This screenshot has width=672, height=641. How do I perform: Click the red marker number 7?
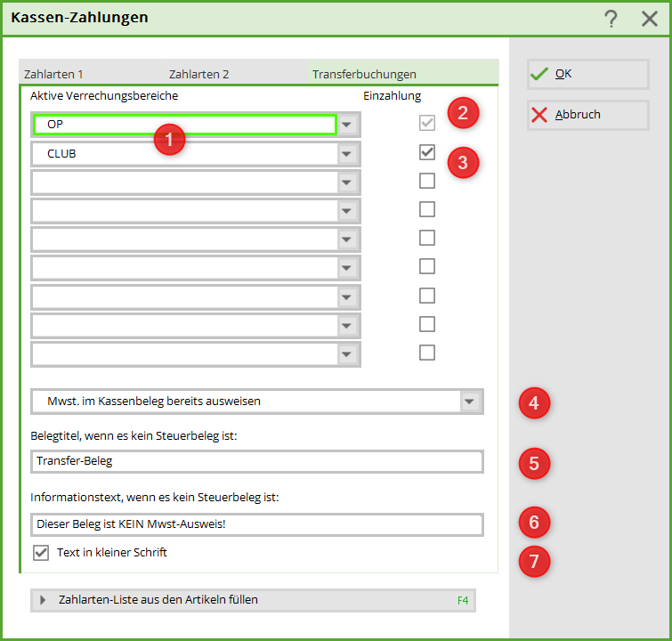click(534, 562)
